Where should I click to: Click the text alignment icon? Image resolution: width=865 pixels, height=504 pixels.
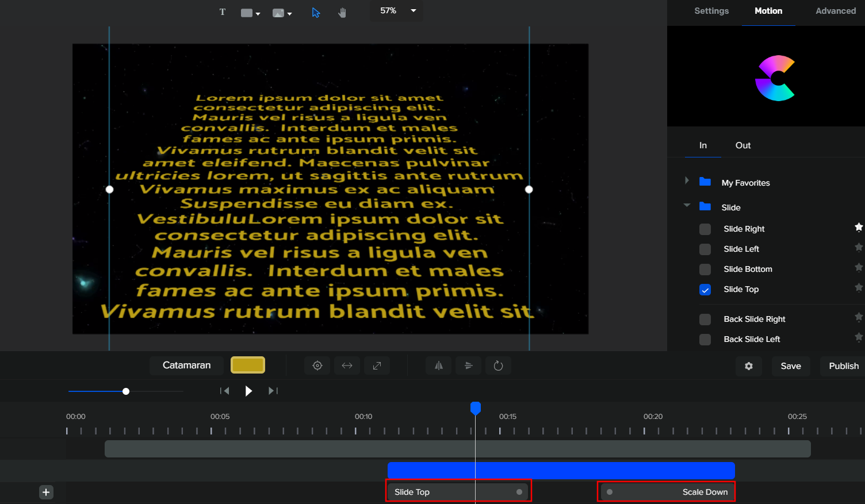coord(469,366)
